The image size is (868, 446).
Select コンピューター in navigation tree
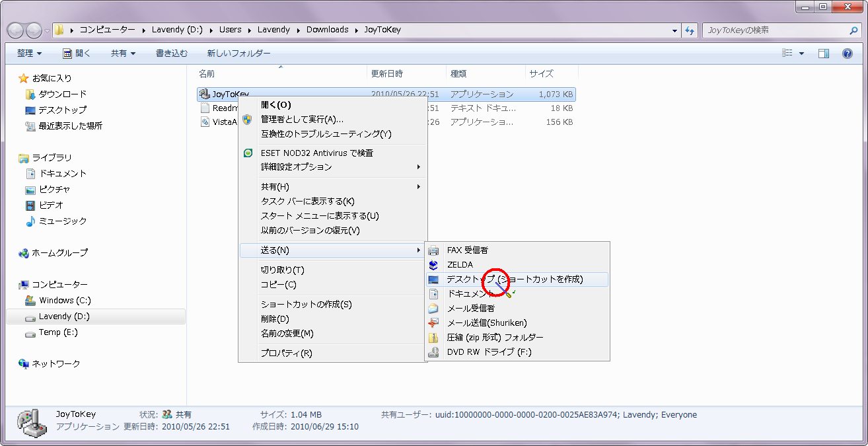[53, 284]
